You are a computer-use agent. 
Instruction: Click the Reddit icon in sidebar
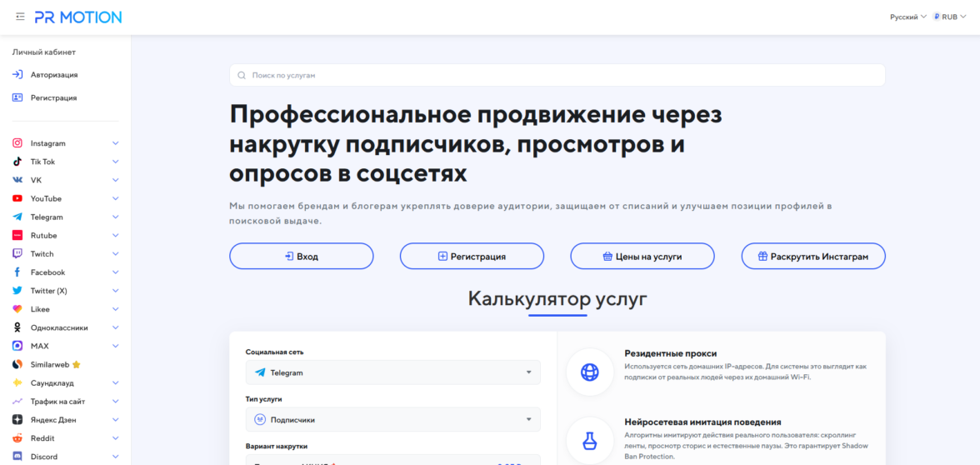coord(17,438)
